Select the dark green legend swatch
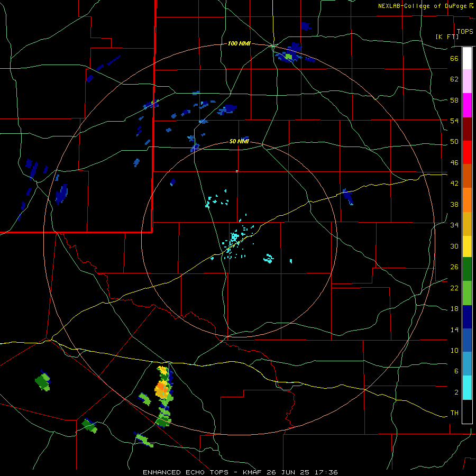 (x=467, y=269)
